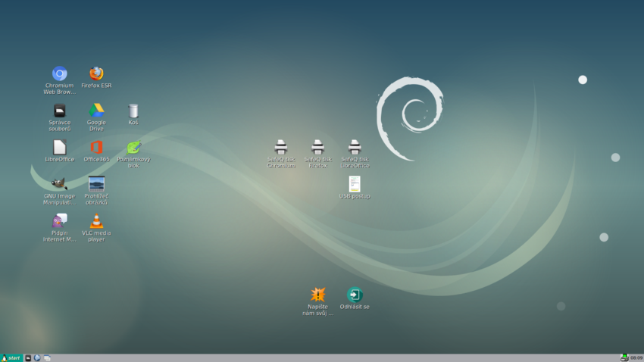Select the SafeQ tisk LibreOffice printer icon
Image resolution: width=644 pixels, height=362 pixels.
pyautogui.click(x=355, y=148)
